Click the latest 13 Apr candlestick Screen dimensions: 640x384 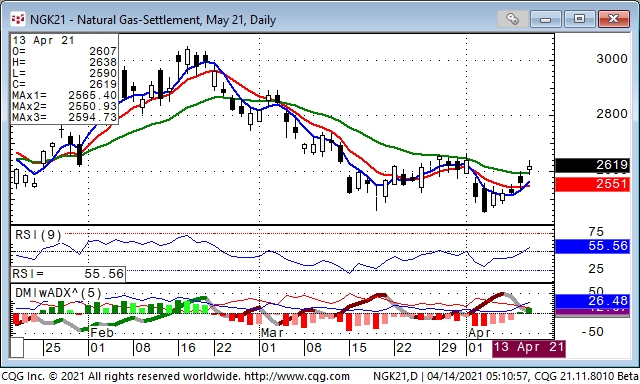pyautogui.click(x=529, y=168)
